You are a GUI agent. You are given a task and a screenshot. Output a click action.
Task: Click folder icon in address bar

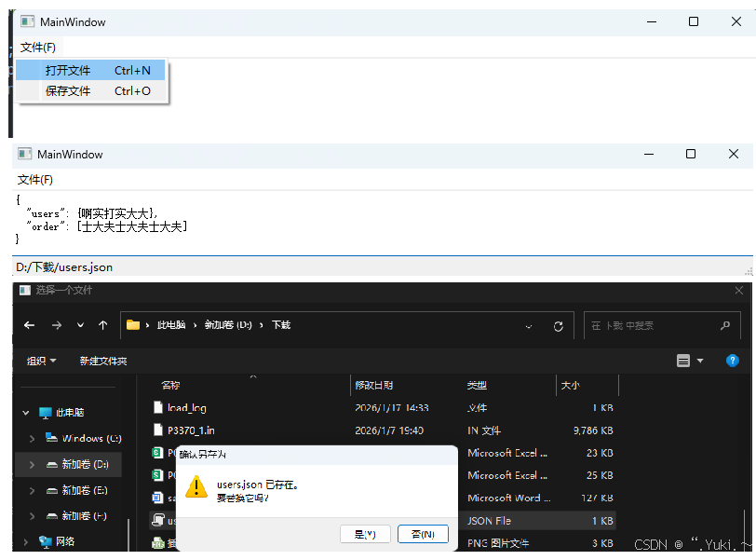[x=133, y=325]
